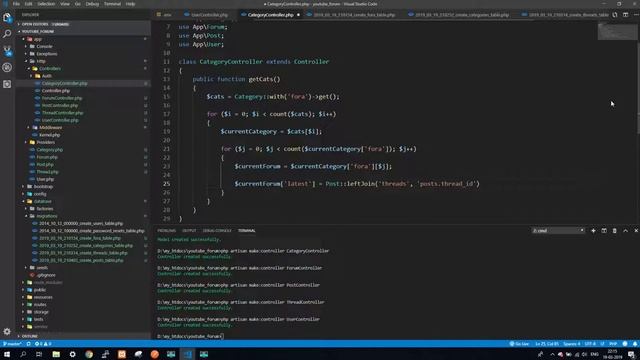Open the Explorer view in activity bar
The height and width of the screenshot is (360, 640).
point(7,18)
